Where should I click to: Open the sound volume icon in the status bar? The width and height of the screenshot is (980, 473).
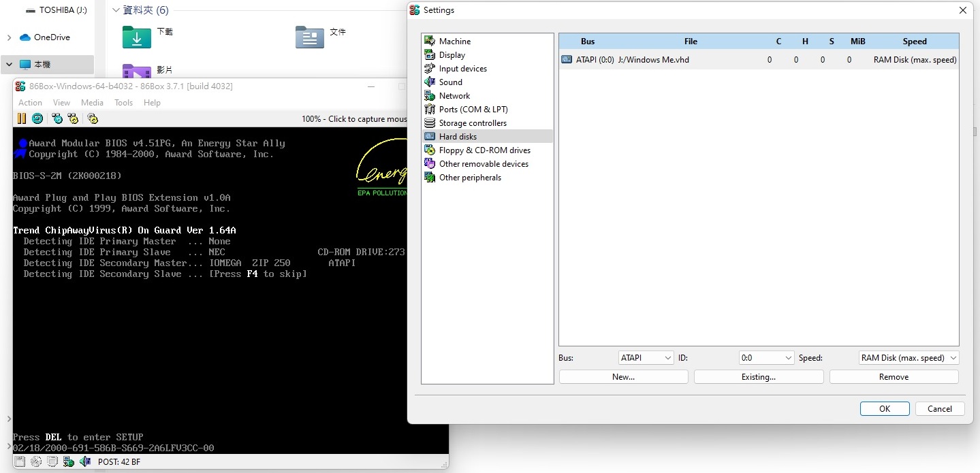click(84, 461)
